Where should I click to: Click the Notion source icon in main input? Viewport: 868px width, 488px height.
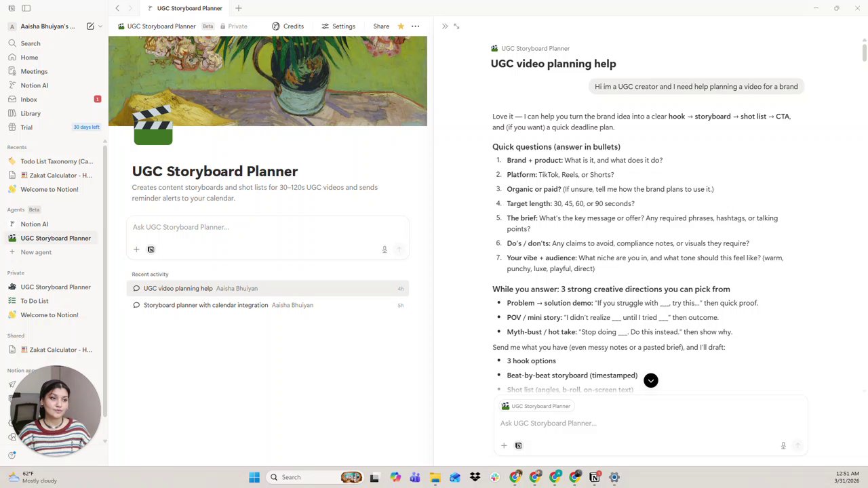[x=151, y=249]
